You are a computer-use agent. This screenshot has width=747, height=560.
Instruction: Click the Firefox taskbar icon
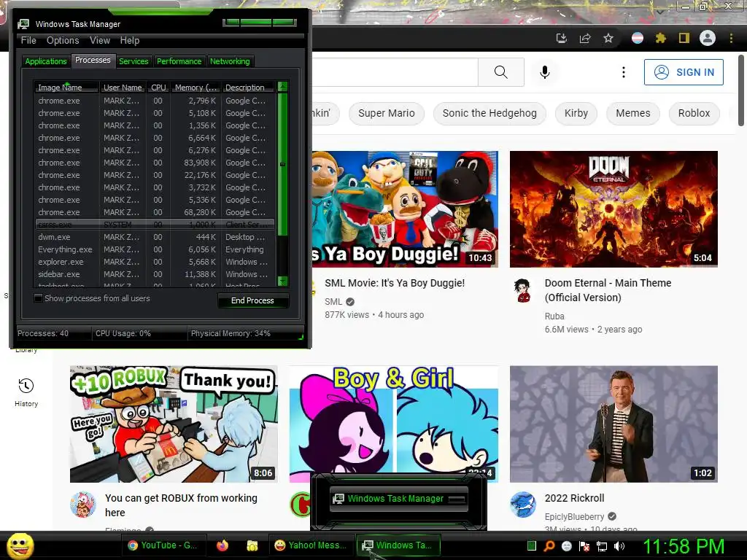point(222,545)
